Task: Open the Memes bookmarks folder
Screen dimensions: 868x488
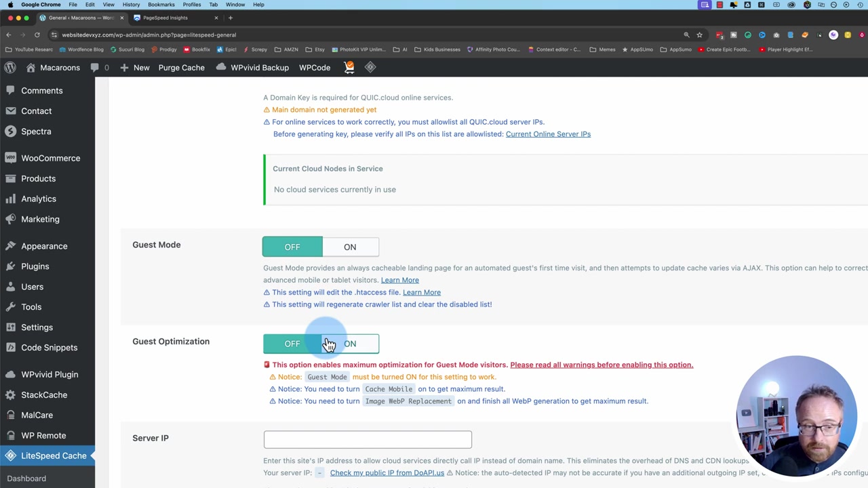Action: (603, 49)
